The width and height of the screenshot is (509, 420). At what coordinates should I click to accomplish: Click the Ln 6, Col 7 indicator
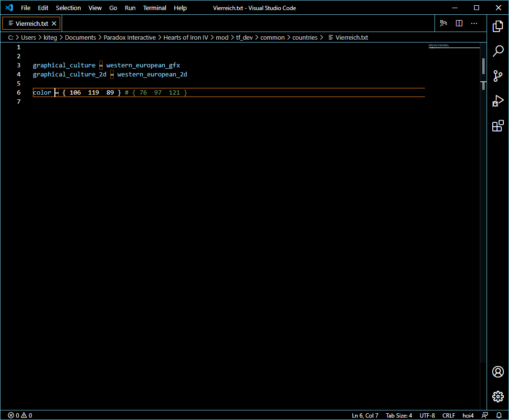[365, 415]
